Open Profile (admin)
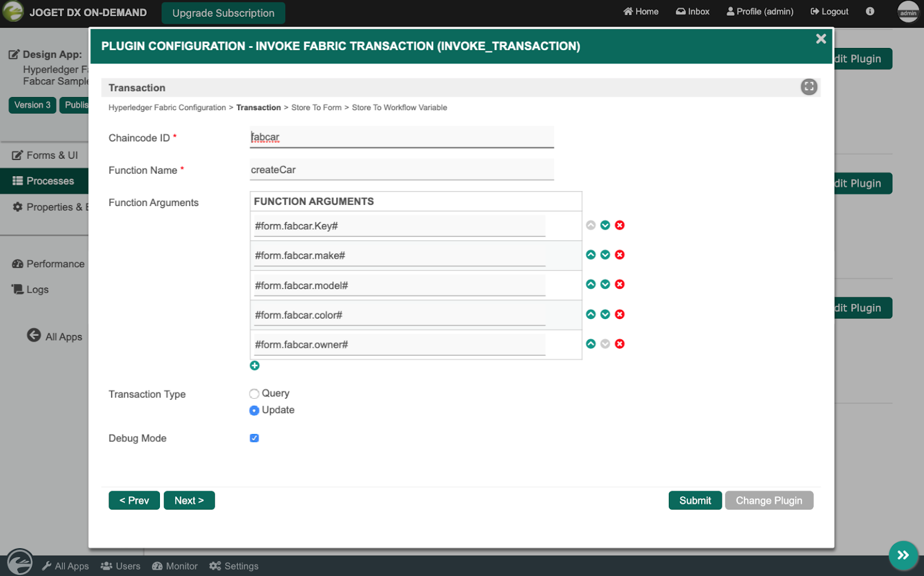This screenshot has width=924, height=576. [x=760, y=12]
